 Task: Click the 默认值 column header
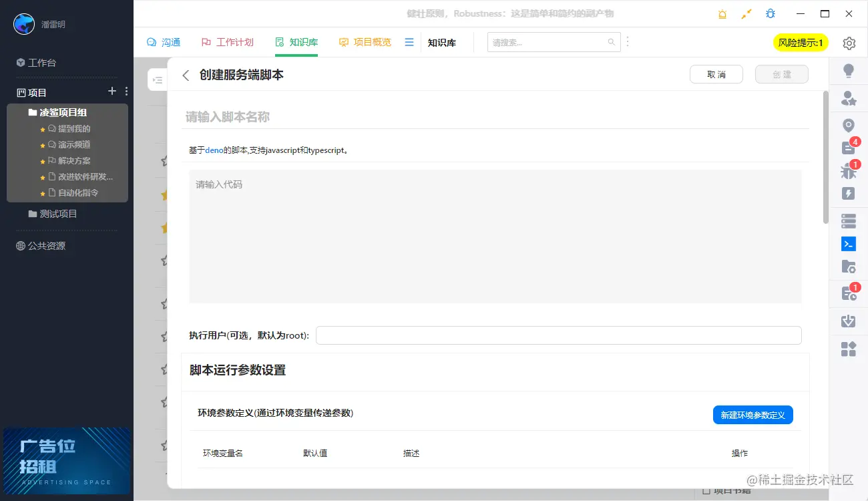point(315,454)
